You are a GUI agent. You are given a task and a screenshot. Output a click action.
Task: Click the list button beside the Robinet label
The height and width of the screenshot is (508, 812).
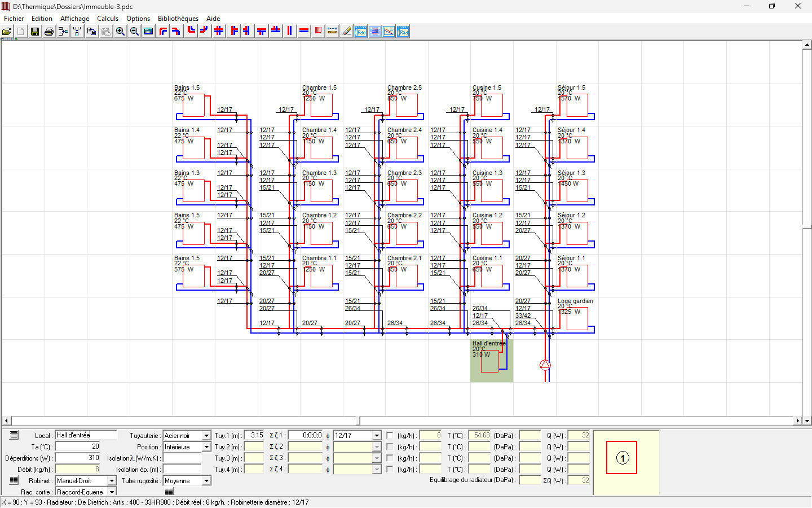click(14, 480)
